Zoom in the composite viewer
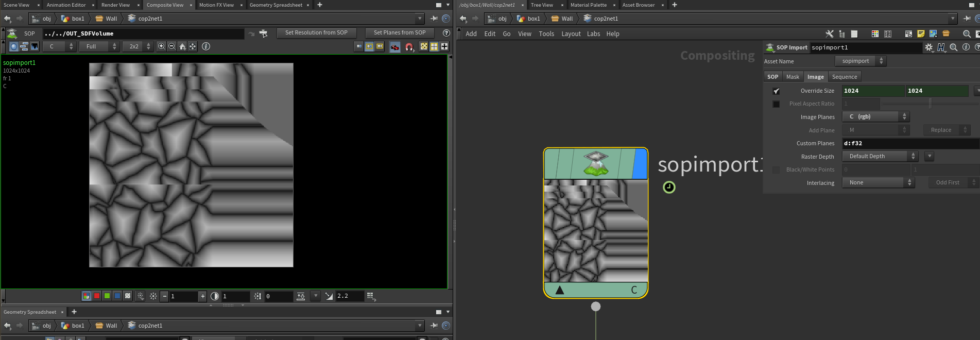Screen dimensions: 980x340 click(161, 46)
